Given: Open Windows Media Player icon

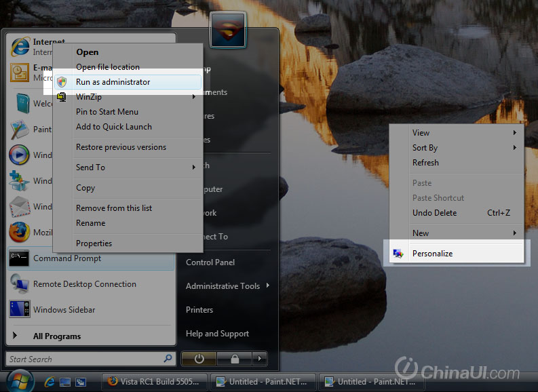Looking at the screenshot, I should pyautogui.click(x=19, y=155).
